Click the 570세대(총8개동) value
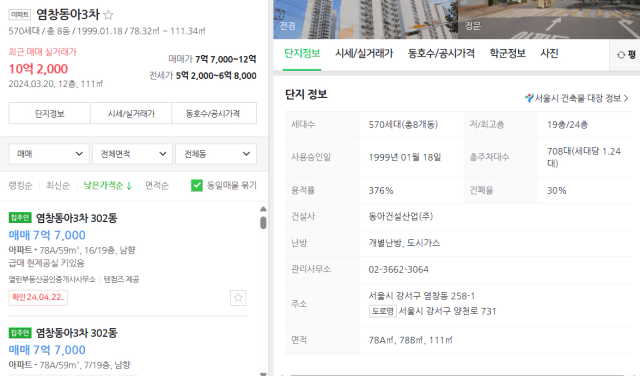This screenshot has width=640, height=376. [x=403, y=125]
